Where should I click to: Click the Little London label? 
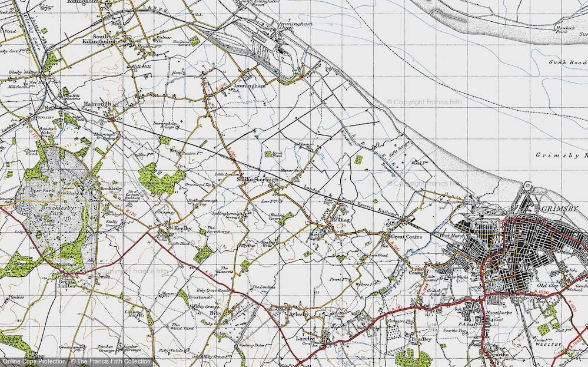(227, 174)
